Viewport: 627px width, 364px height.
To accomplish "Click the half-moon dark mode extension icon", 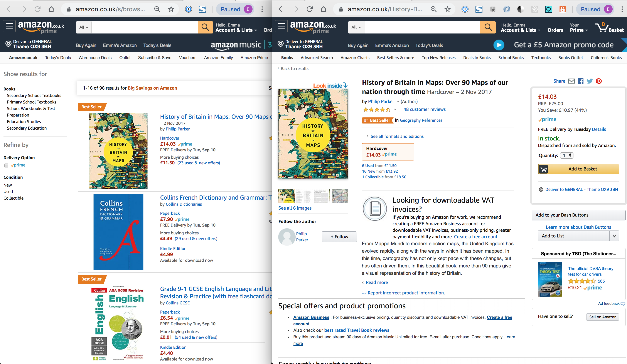I will tap(521, 9).
